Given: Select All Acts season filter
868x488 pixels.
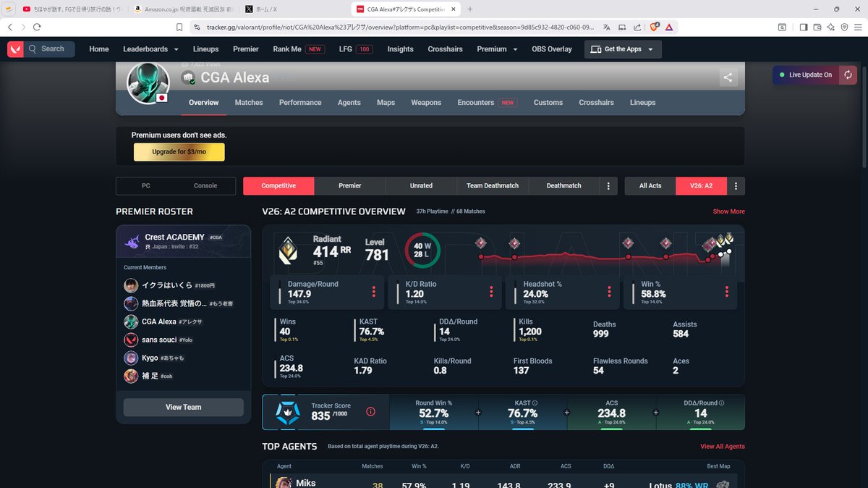Looking at the screenshot, I should 650,186.
